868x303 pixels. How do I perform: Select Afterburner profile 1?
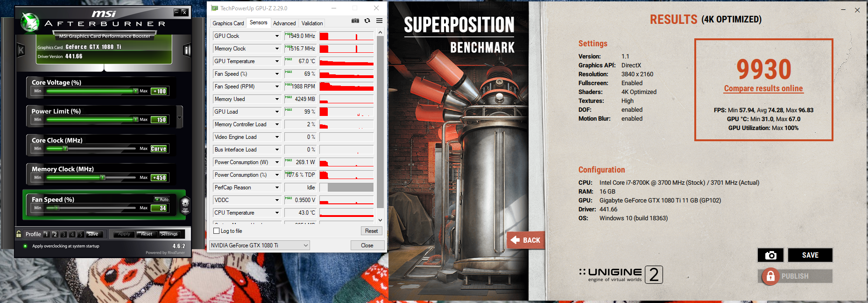[46, 234]
